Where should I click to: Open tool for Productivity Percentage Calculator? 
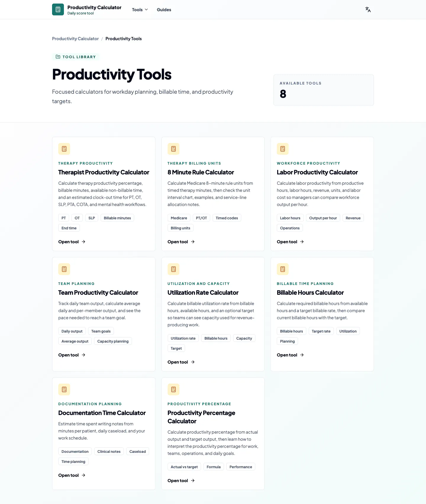click(x=181, y=481)
